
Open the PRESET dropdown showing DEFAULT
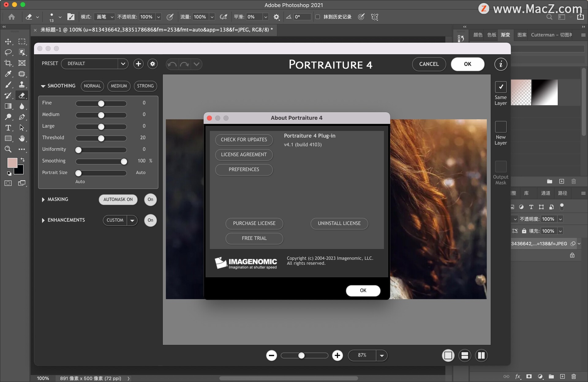[x=94, y=64]
